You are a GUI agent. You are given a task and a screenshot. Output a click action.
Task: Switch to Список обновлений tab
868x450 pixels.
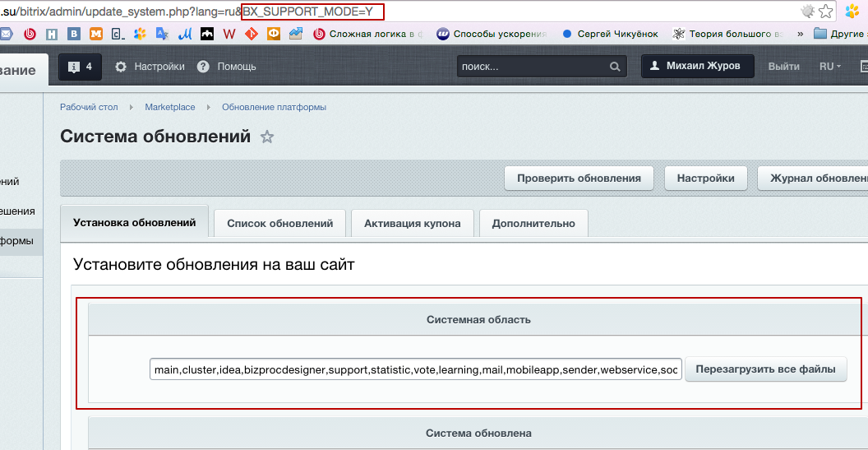[x=279, y=223]
